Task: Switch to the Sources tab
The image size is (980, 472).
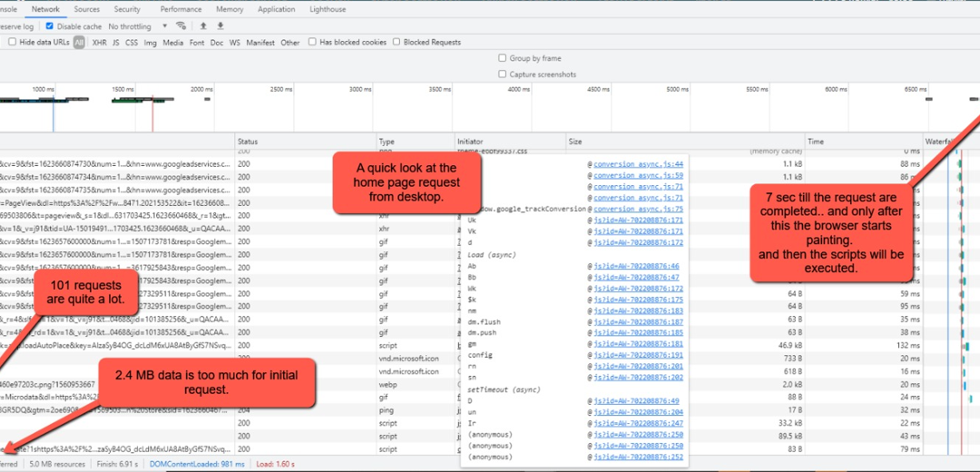Action: (x=87, y=9)
